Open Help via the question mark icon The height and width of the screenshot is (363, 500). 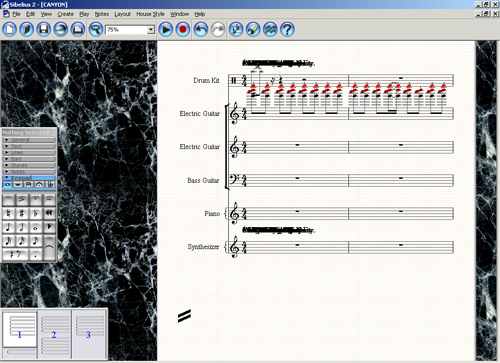287,29
